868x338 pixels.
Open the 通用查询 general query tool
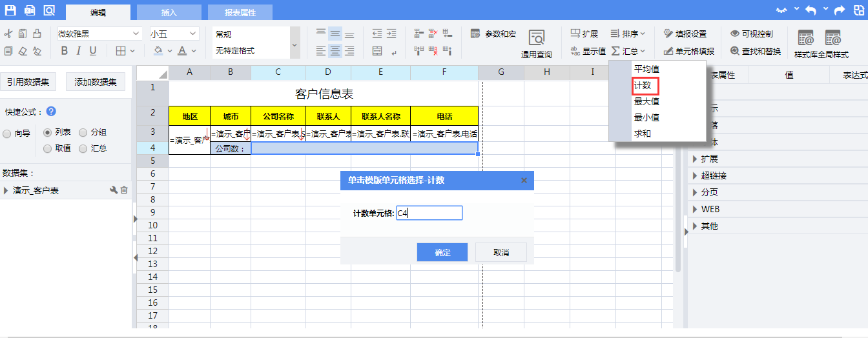coord(536,43)
